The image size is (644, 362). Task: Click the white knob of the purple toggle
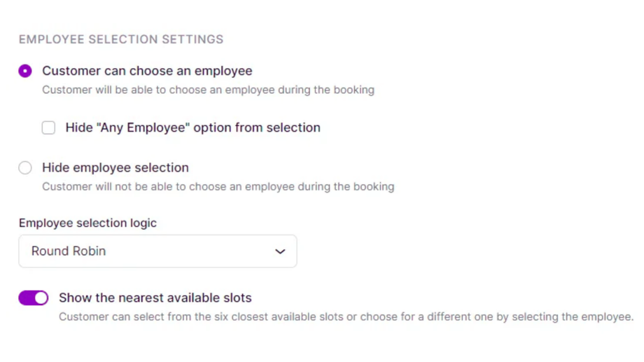(41, 298)
